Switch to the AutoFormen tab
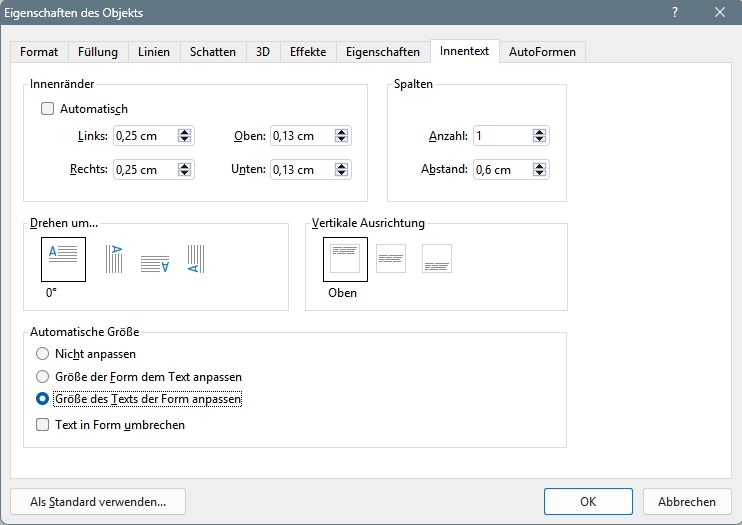The width and height of the screenshot is (742, 525). click(542, 52)
